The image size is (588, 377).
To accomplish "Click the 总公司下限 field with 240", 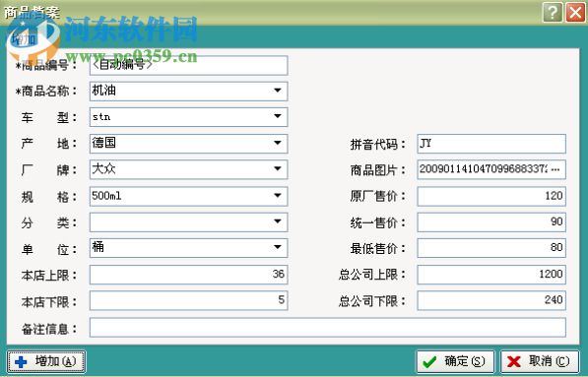I will tap(491, 300).
